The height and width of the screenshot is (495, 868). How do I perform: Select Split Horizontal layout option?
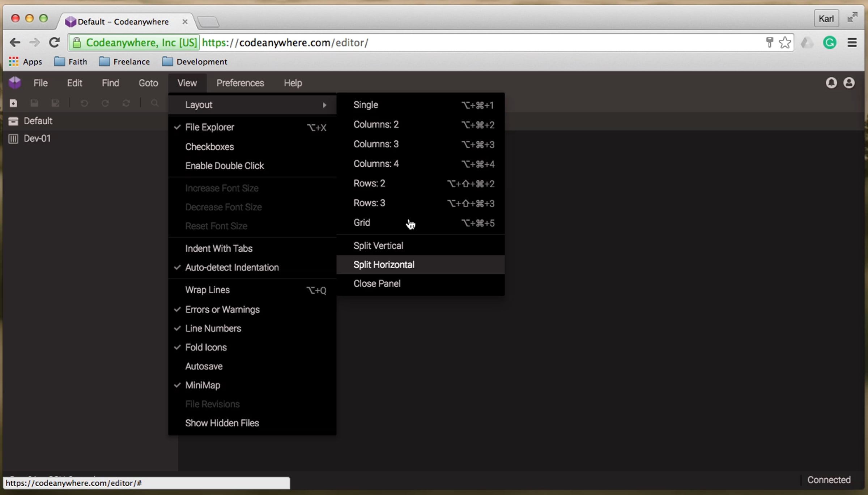click(384, 265)
